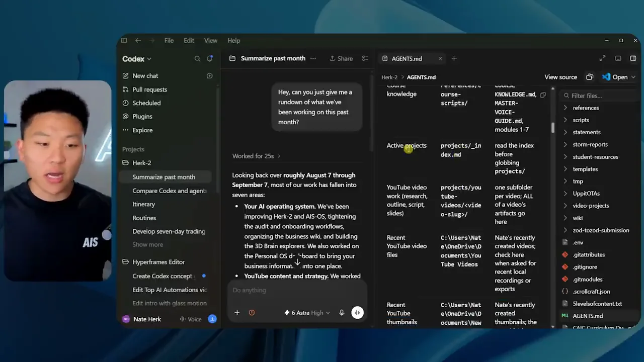
Task: Click View source
Action: click(560, 77)
